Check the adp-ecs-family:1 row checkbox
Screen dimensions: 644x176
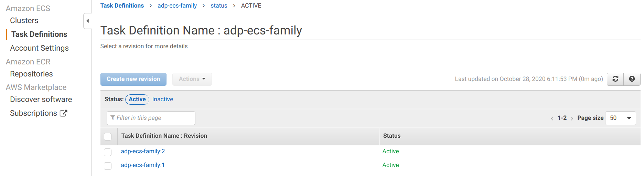pyautogui.click(x=108, y=166)
